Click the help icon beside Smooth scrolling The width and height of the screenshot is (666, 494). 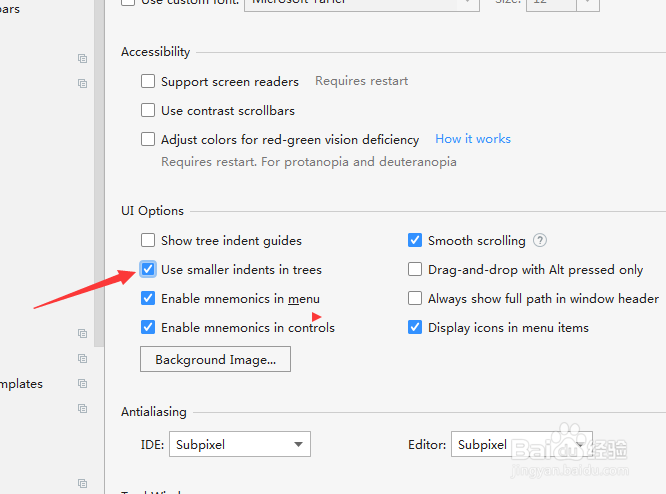pyautogui.click(x=540, y=240)
